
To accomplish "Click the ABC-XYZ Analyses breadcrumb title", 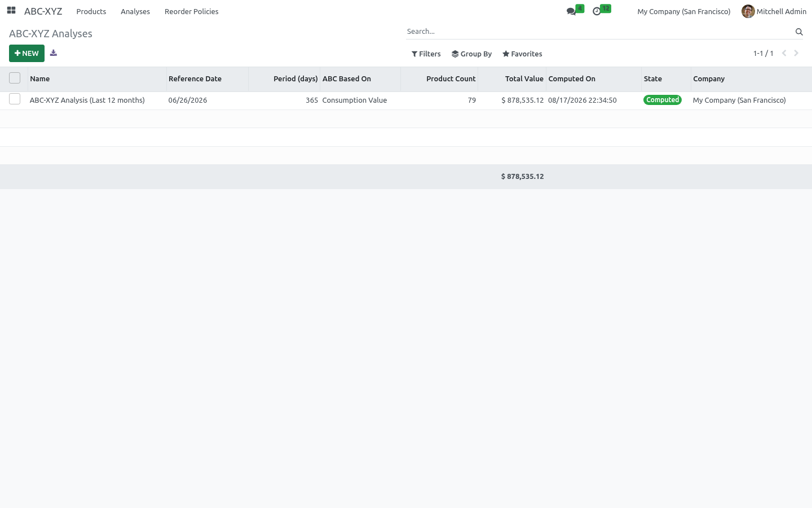I will (51, 34).
